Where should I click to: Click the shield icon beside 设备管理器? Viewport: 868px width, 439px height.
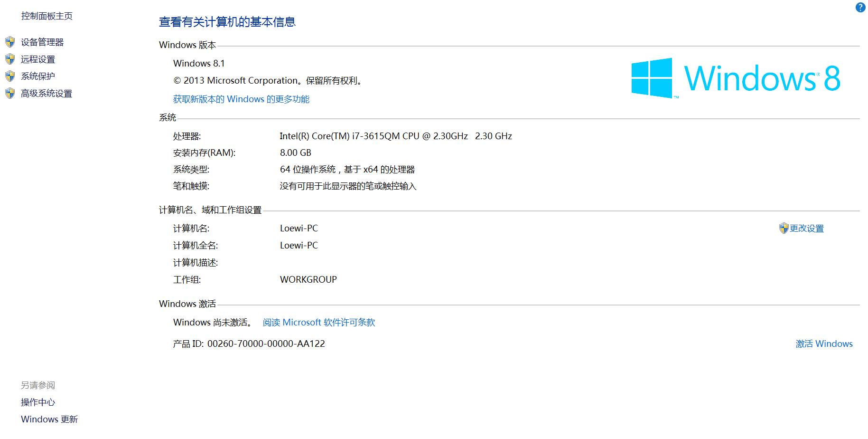(10, 42)
